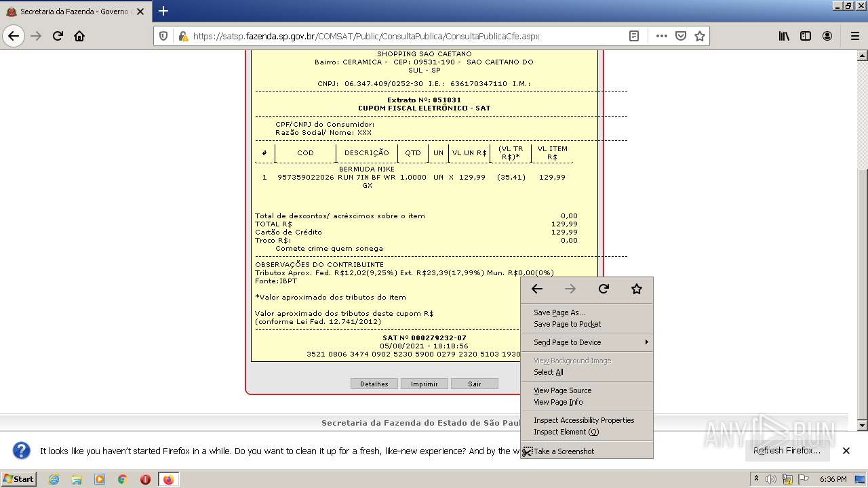The width and height of the screenshot is (868, 488).
Task: Open the Opera icon in taskbar
Action: (145, 479)
